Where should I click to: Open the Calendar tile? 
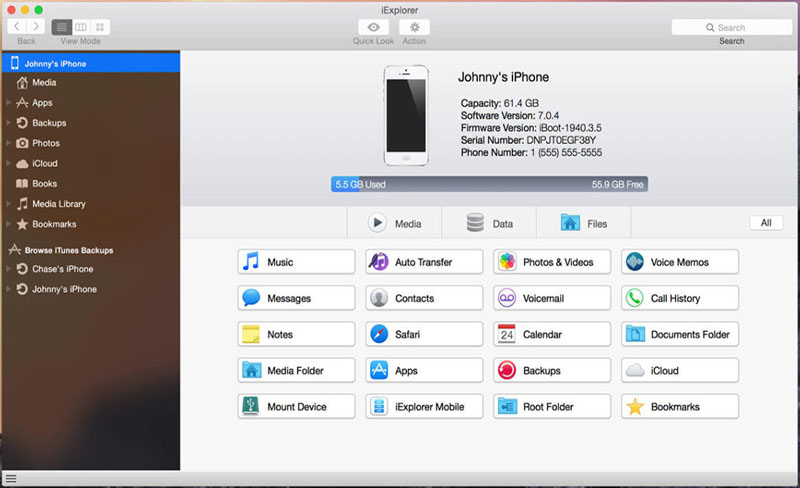coord(552,334)
